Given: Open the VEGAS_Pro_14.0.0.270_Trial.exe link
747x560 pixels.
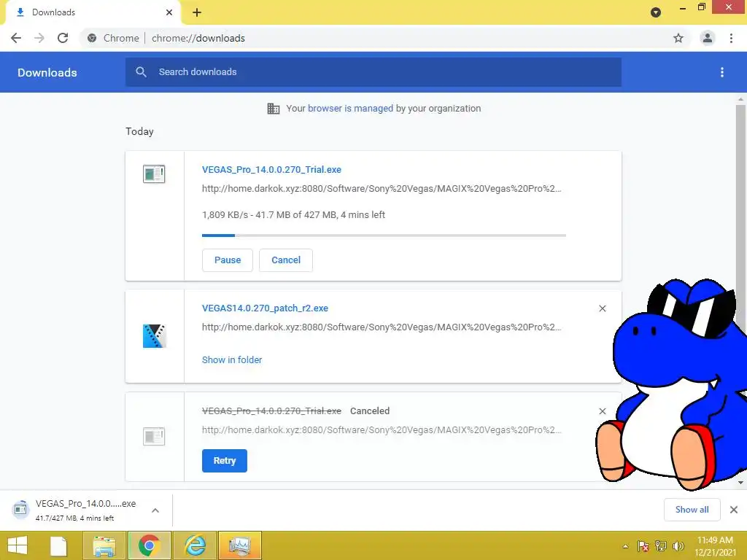Looking at the screenshot, I should tap(271, 169).
